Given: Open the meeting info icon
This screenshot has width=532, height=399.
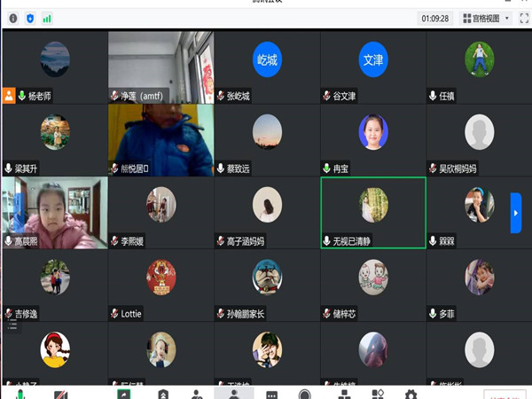Looking at the screenshot, I should tap(13, 19).
